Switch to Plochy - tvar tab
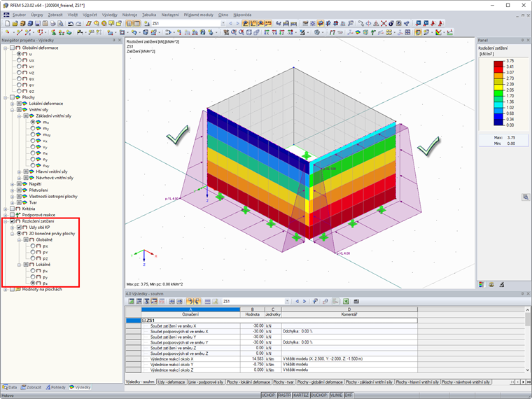This screenshot has width=532, height=399. click(x=283, y=382)
